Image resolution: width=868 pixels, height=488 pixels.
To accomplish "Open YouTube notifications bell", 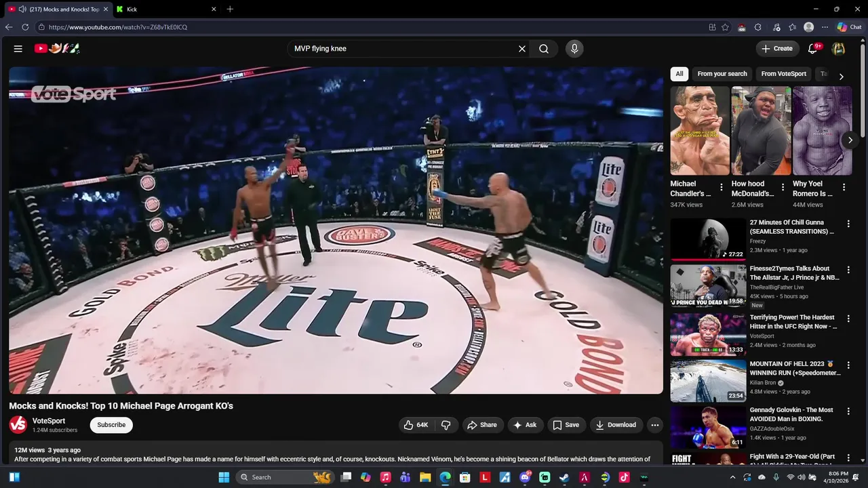I will pyautogui.click(x=813, y=49).
